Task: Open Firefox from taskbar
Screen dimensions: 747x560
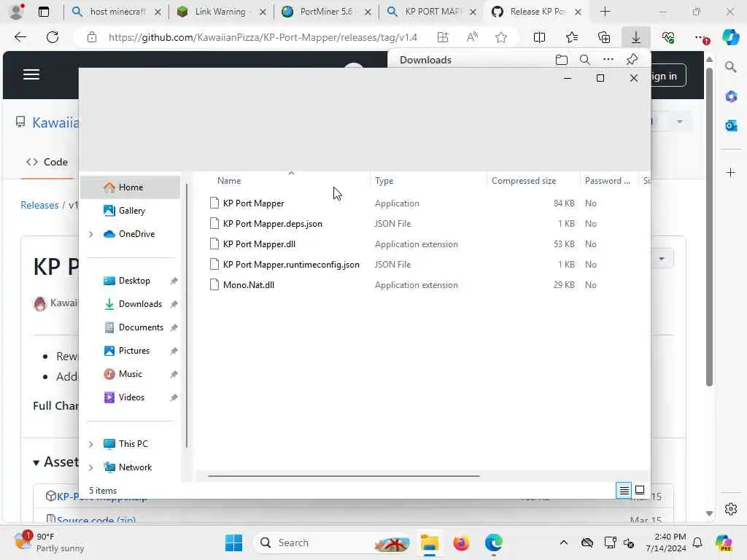Action: point(461,542)
